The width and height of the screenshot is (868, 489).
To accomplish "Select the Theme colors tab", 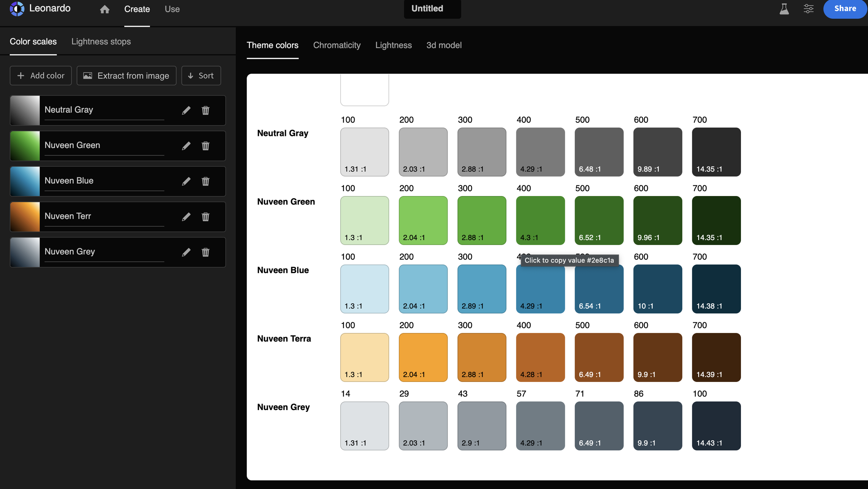I will pos(273,46).
